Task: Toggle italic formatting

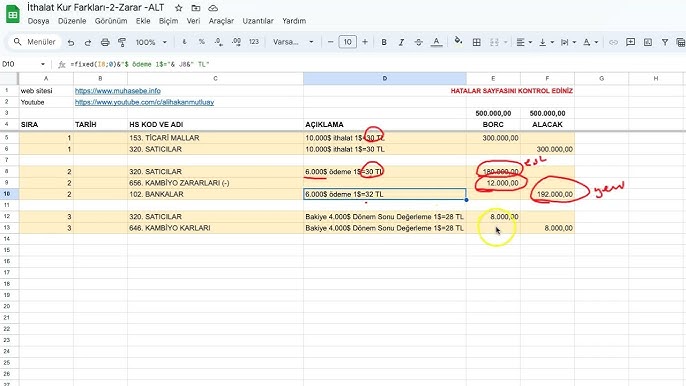Action: click(x=401, y=42)
